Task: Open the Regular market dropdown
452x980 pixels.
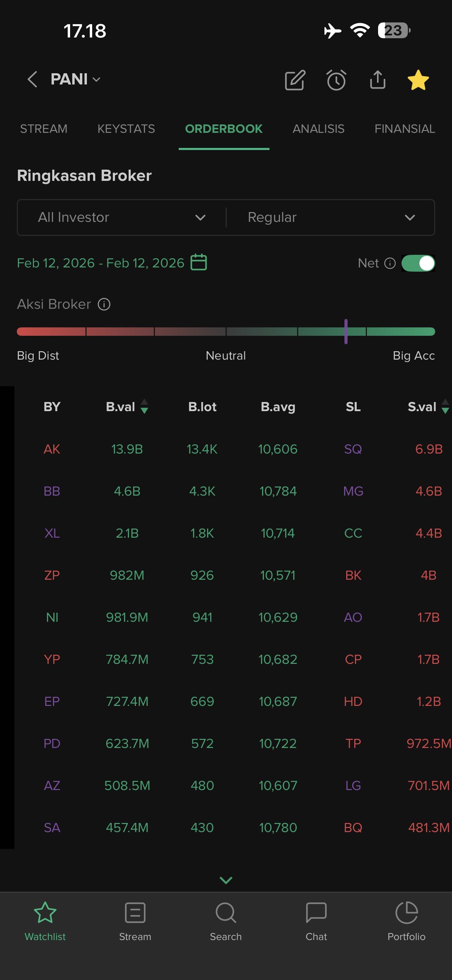Action: pyautogui.click(x=330, y=217)
